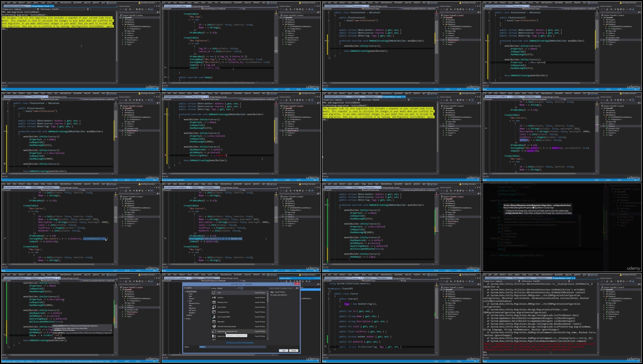Switch to PlutoContext.cs tab in stack-trace frame
This screenshot has width=643, height=364.
tap(544, 278)
